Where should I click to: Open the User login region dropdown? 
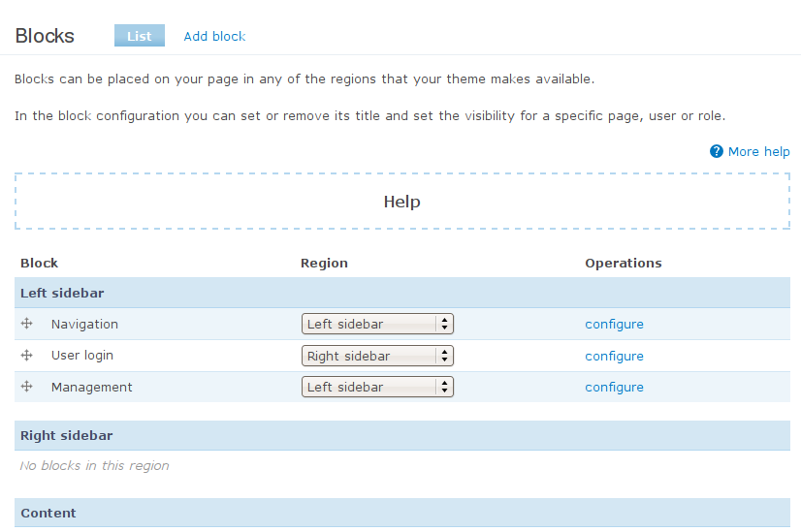(377, 356)
